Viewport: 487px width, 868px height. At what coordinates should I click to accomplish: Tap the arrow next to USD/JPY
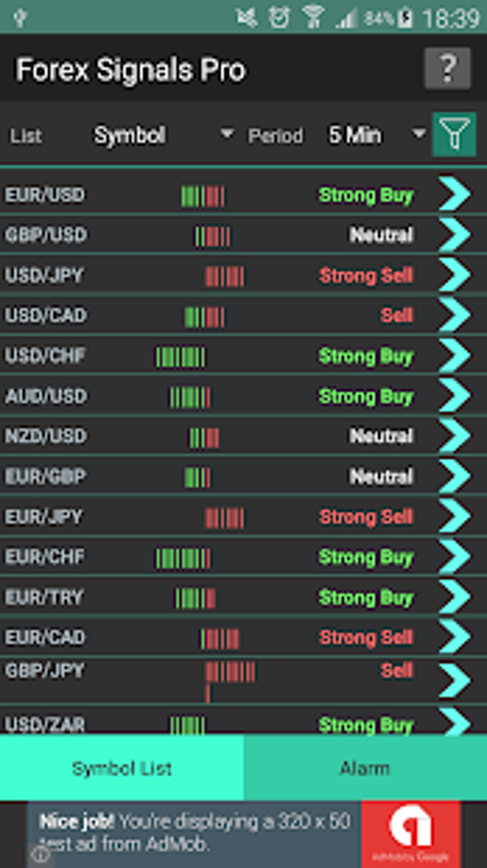[x=455, y=275]
